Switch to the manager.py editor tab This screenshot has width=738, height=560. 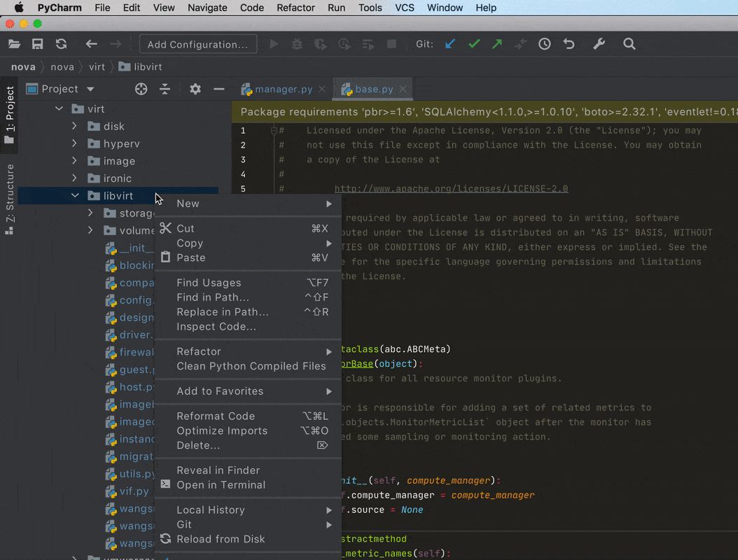(x=283, y=89)
